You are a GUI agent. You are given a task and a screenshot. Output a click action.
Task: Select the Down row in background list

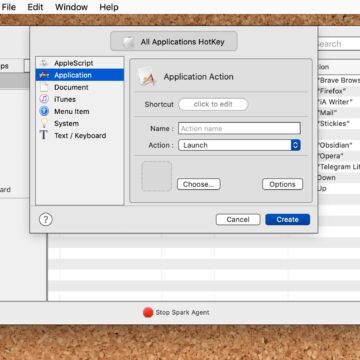coord(338,177)
